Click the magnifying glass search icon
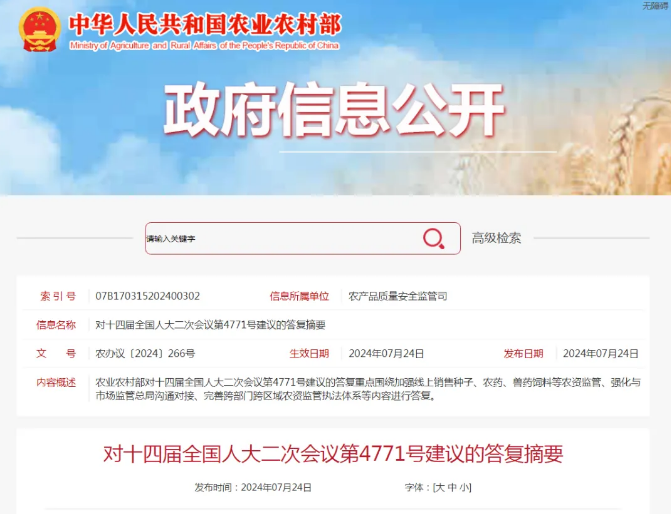This screenshot has height=526, width=671. [433, 238]
